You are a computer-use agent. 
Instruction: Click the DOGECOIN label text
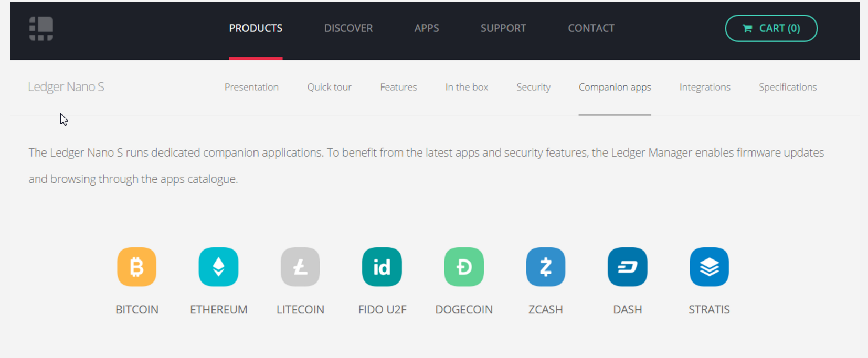(464, 310)
